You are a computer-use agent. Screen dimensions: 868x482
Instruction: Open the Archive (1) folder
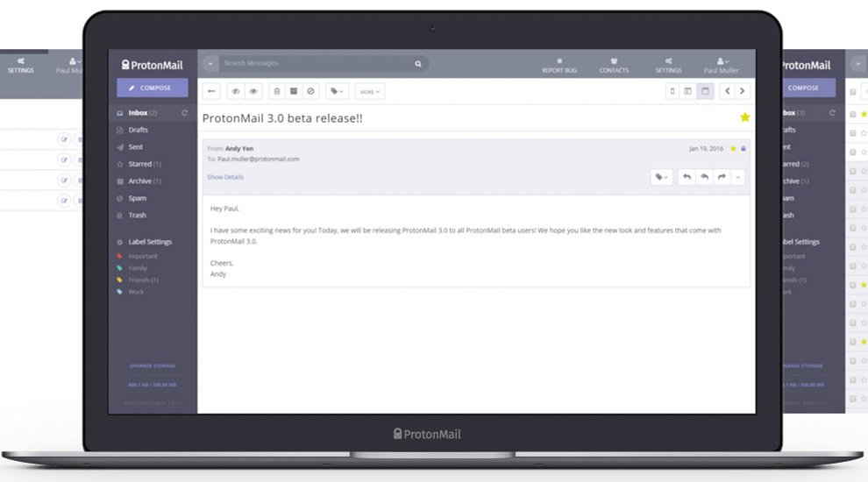tap(145, 181)
